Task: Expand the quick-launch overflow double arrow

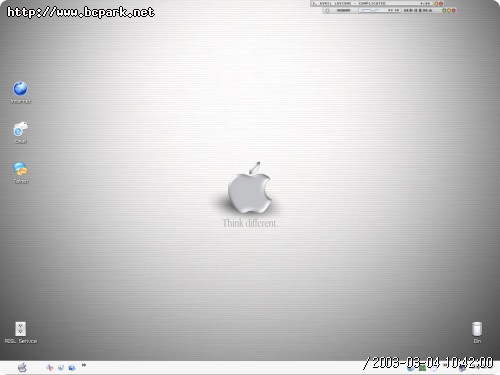Action: [84, 365]
